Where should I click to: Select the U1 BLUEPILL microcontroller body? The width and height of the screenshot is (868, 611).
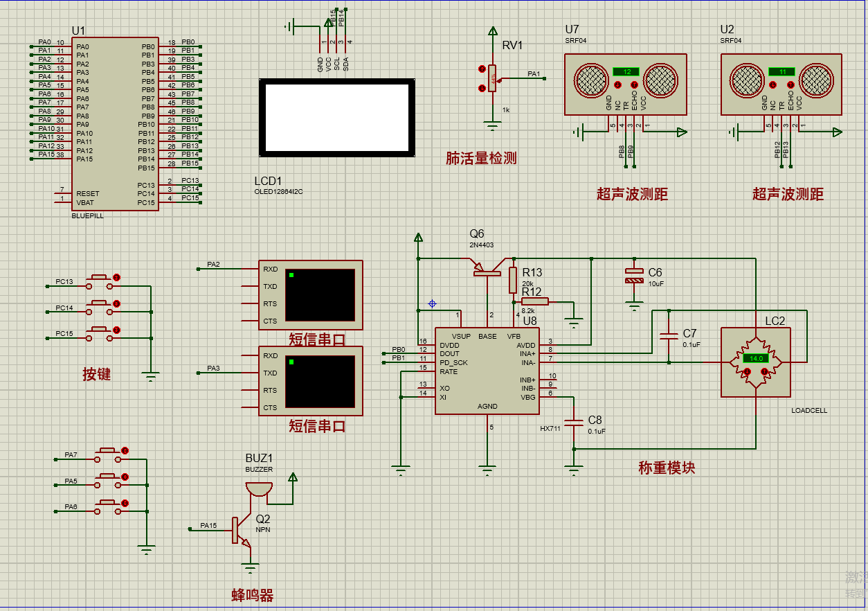(x=115, y=124)
